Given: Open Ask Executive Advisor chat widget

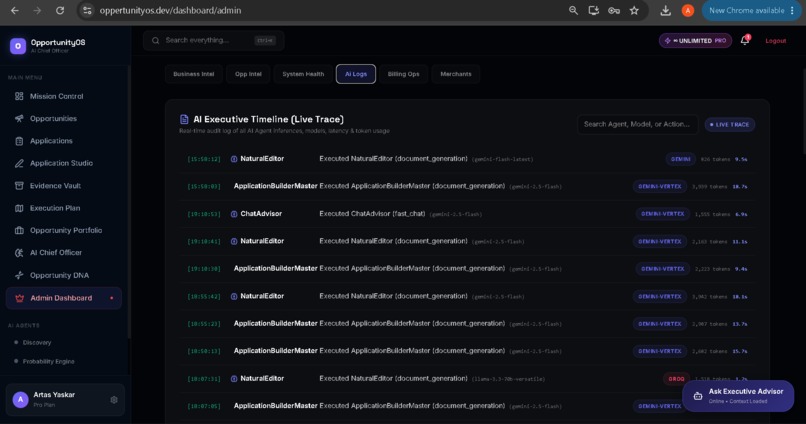Looking at the screenshot, I should pyautogui.click(x=738, y=396).
